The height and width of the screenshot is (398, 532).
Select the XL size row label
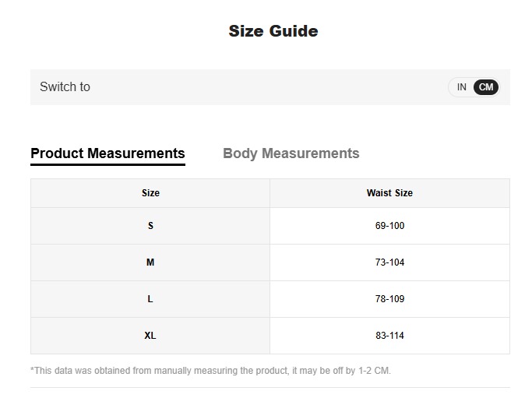click(150, 336)
